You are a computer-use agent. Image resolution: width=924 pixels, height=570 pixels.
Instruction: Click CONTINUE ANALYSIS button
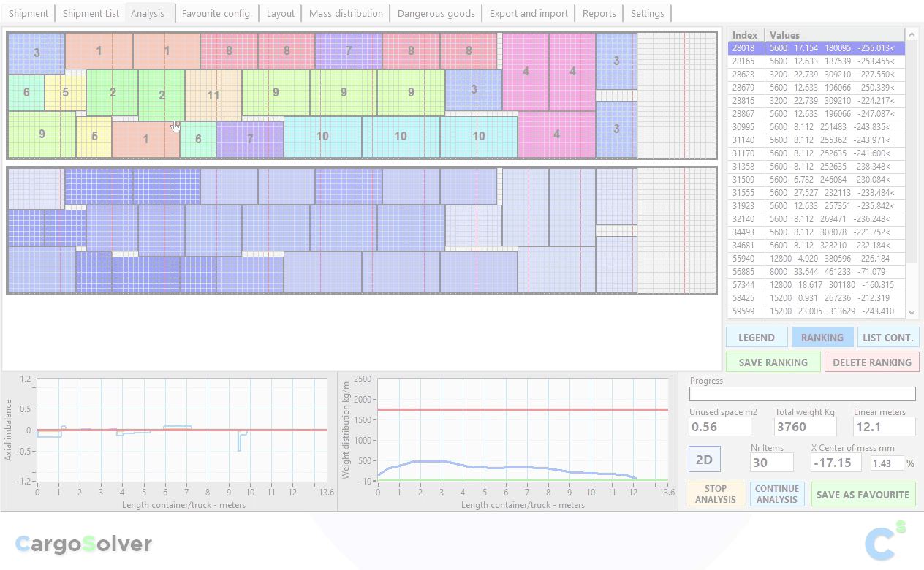click(776, 494)
